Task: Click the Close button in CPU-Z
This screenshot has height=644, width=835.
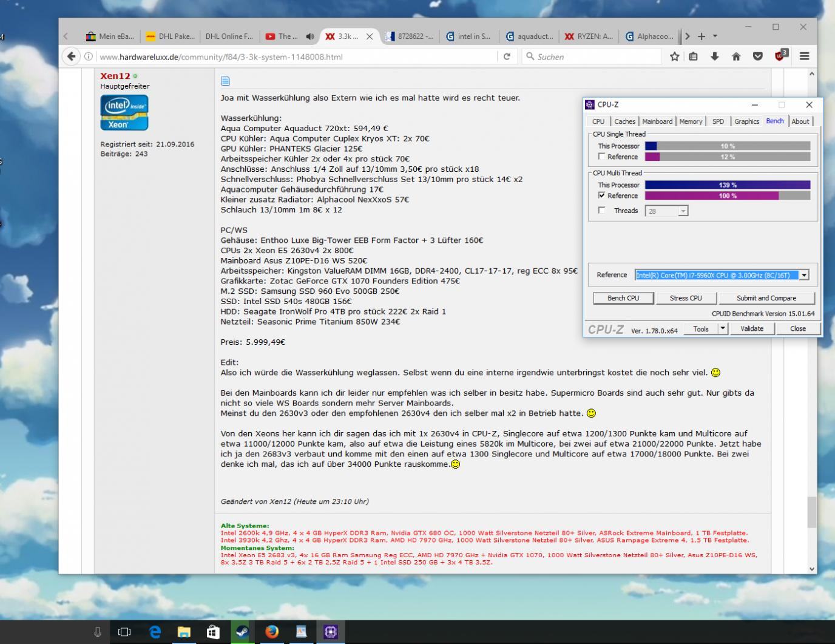Action: 798,328
